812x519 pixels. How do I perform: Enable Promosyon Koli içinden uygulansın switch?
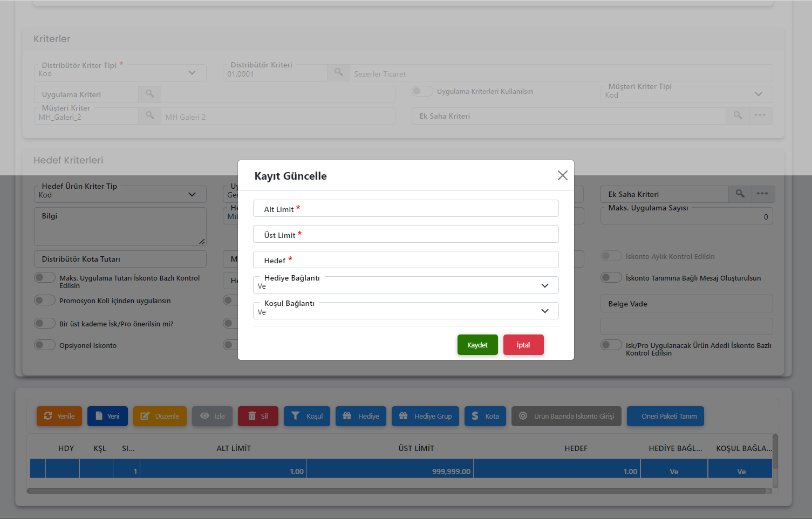pyautogui.click(x=45, y=301)
